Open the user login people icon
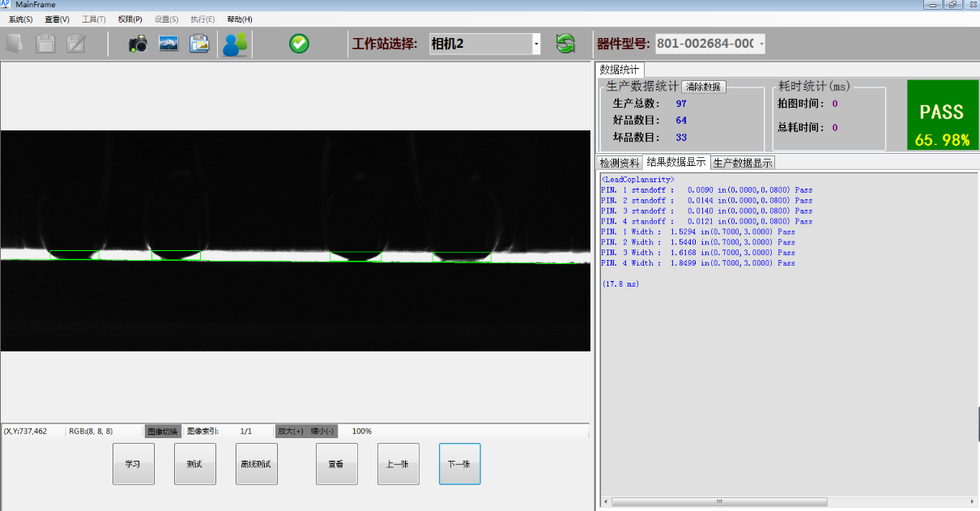This screenshot has height=511, width=980. pyautogui.click(x=236, y=44)
